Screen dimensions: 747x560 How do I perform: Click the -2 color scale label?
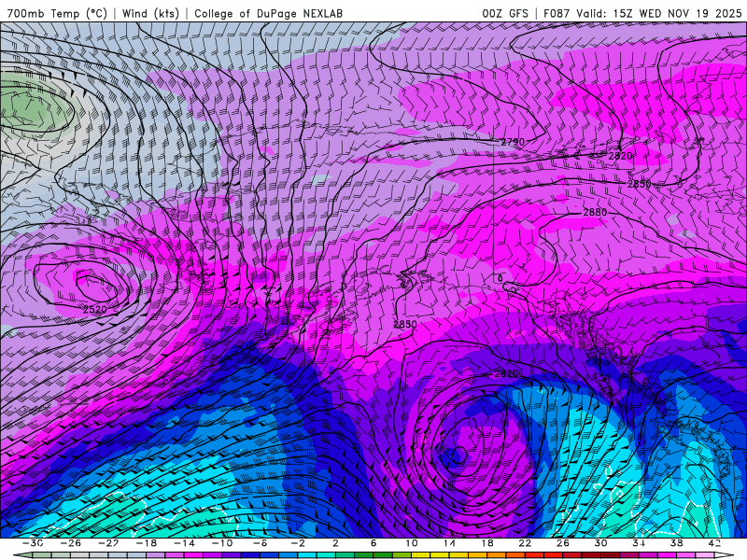click(298, 543)
